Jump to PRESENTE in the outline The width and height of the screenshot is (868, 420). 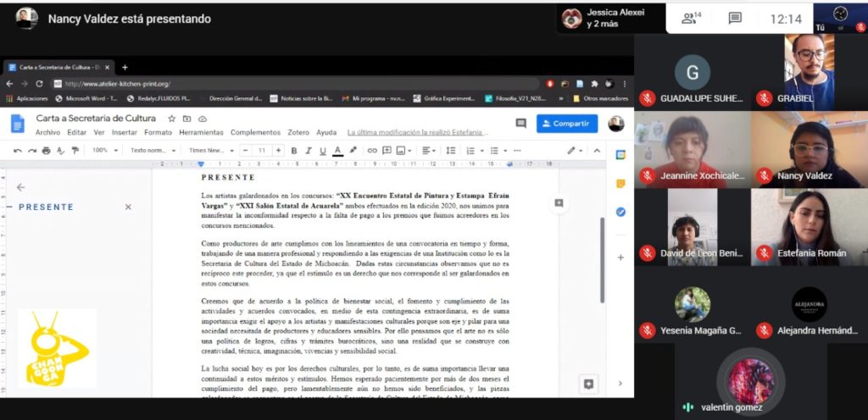(46, 207)
